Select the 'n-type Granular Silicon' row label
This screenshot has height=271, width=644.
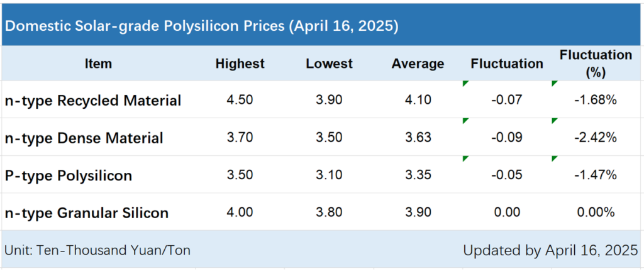[x=86, y=213]
